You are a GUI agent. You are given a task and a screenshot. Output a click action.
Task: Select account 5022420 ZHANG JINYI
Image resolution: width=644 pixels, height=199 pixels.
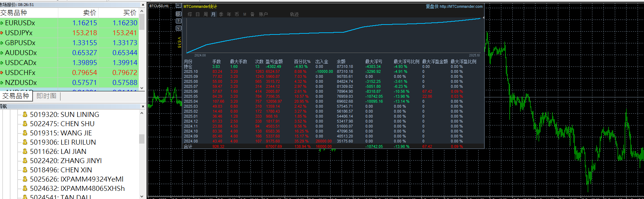click(65, 161)
